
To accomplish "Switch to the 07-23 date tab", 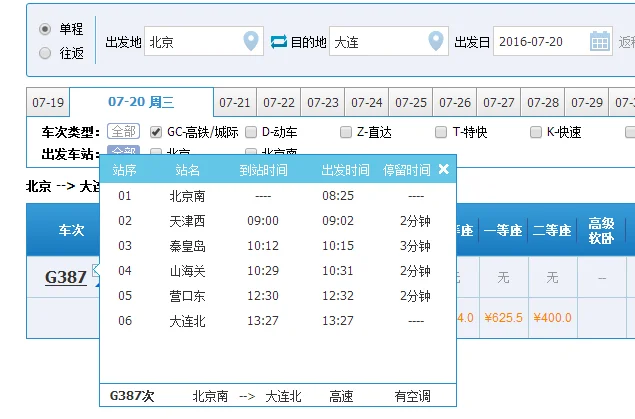I will [x=323, y=102].
